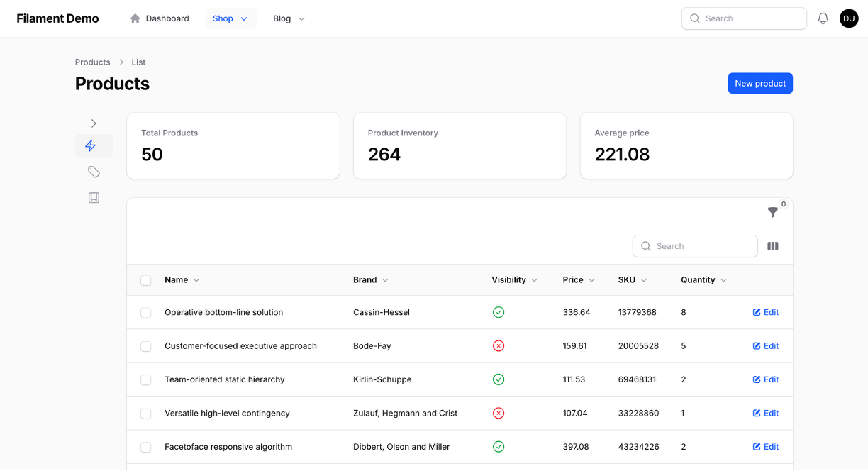This screenshot has width=868, height=471.
Task: Click the search magnifier in the top bar
Action: point(694,18)
